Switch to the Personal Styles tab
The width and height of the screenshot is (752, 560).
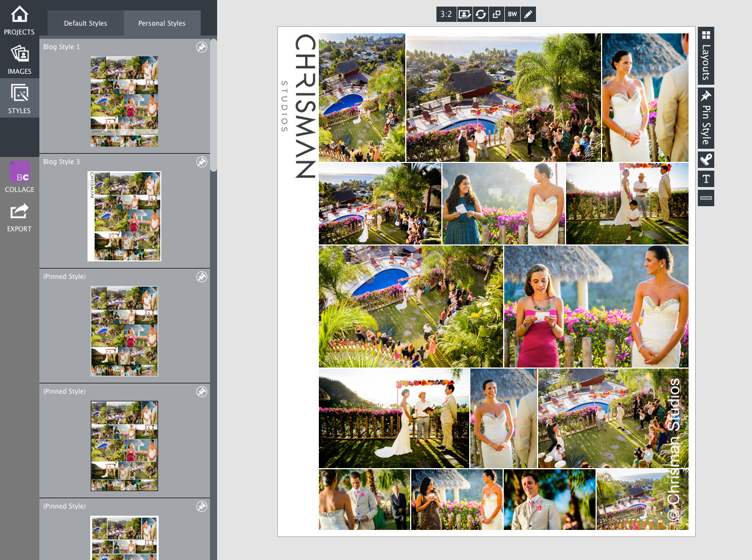coord(162,24)
